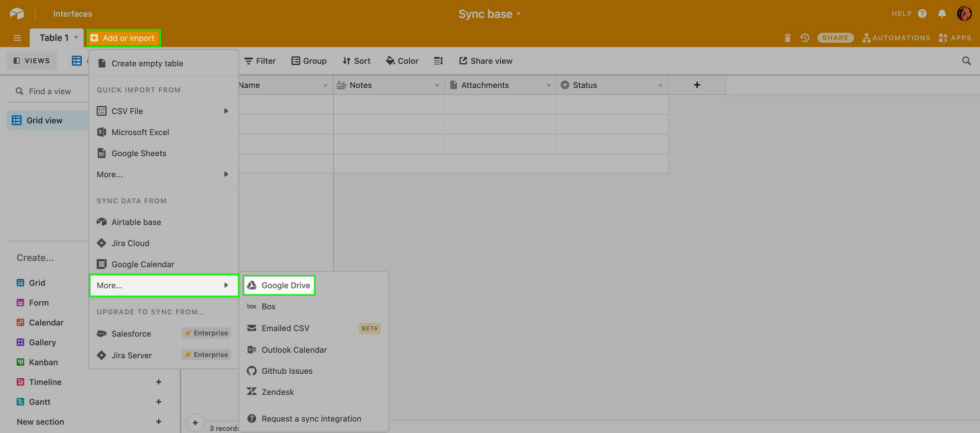Choose Google Drive sync source
Image resolution: width=980 pixels, height=433 pixels.
tap(279, 285)
